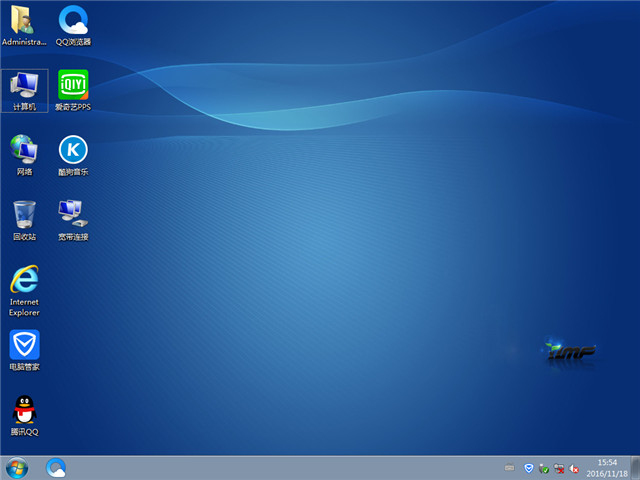Open the network status tray icon
Viewport: 640px width, 480px height.
[559, 468]
